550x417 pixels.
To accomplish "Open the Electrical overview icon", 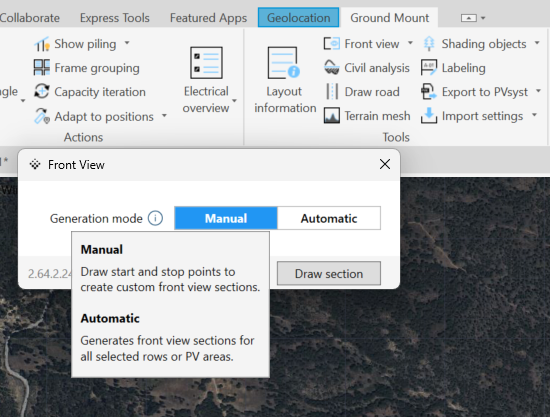I will coord(206,62).
